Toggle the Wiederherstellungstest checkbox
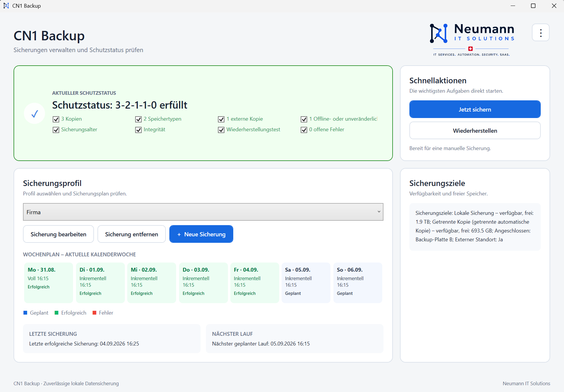 click(x=221, y=130)
